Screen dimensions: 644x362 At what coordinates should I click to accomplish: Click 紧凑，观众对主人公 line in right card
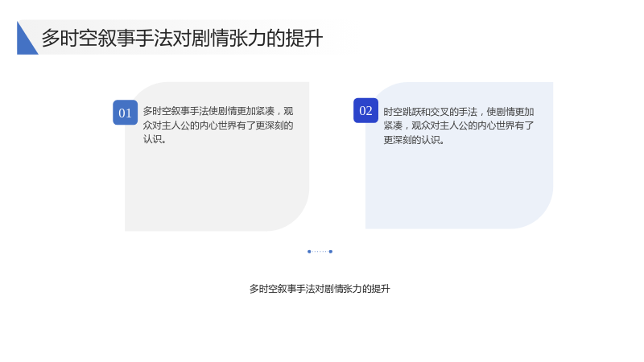click(x=459, y=125)
